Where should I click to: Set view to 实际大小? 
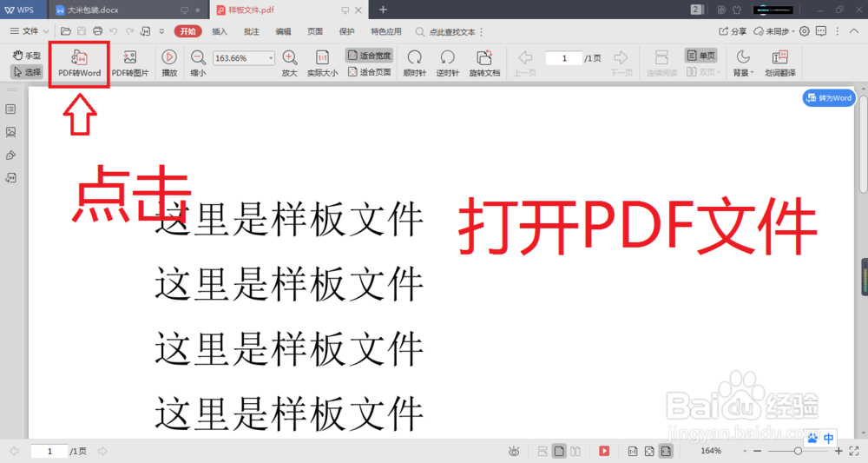click(322, 63)
